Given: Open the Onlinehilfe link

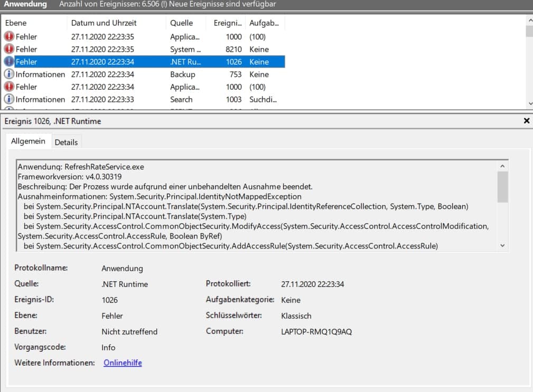Looking at the screenshot, I should [123, 363].
